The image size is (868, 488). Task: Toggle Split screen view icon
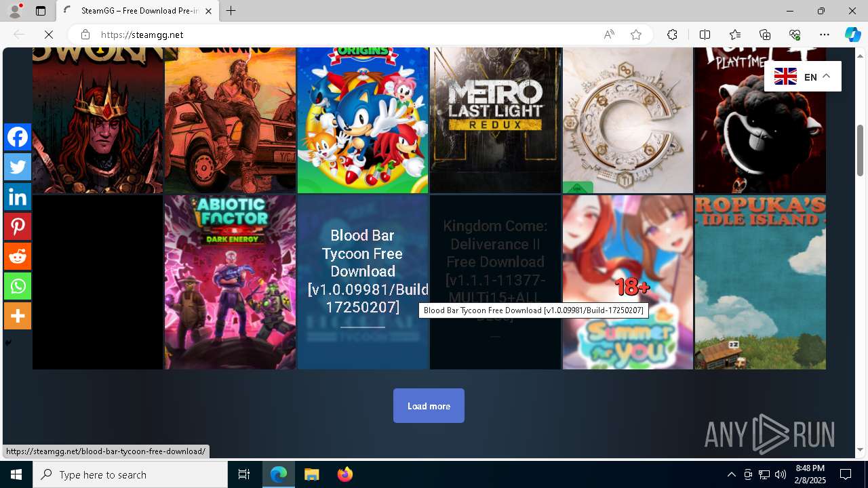coord(705,35)
